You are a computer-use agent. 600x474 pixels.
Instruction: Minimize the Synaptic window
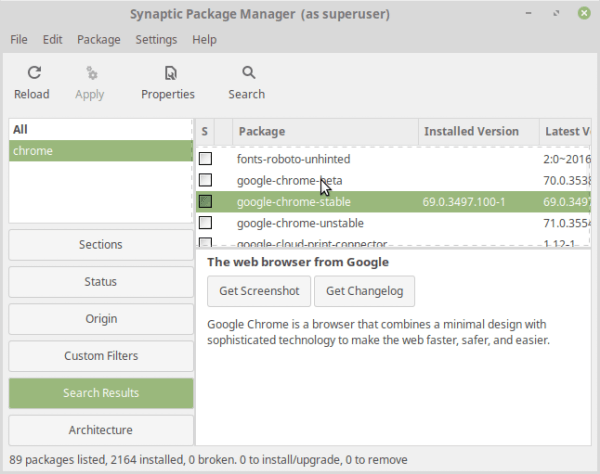pyautogui.click(x=529, y=13)
